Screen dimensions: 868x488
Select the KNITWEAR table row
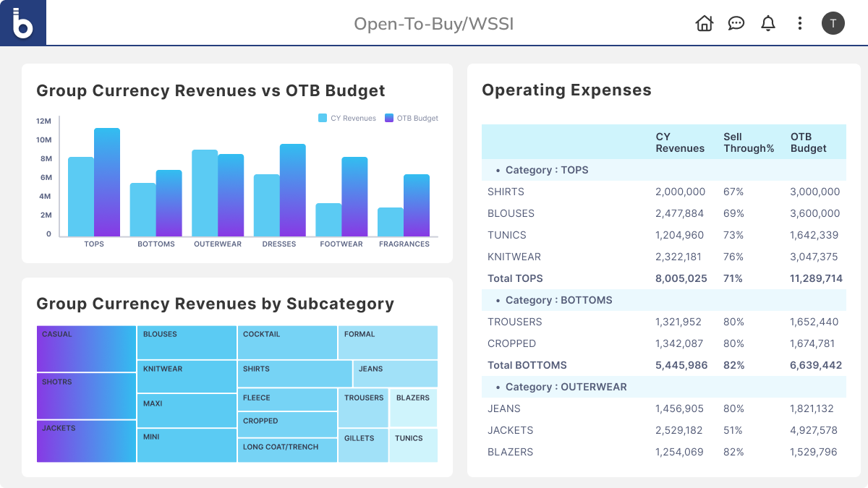coord(663,257)
